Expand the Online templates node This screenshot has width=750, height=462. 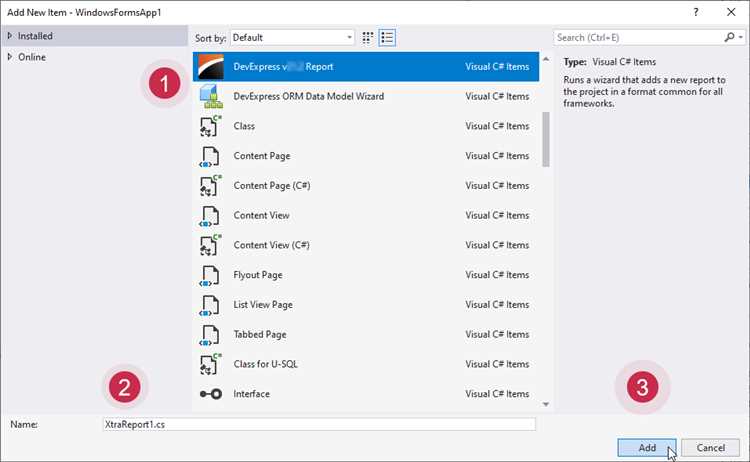click(x=9, y=57)
